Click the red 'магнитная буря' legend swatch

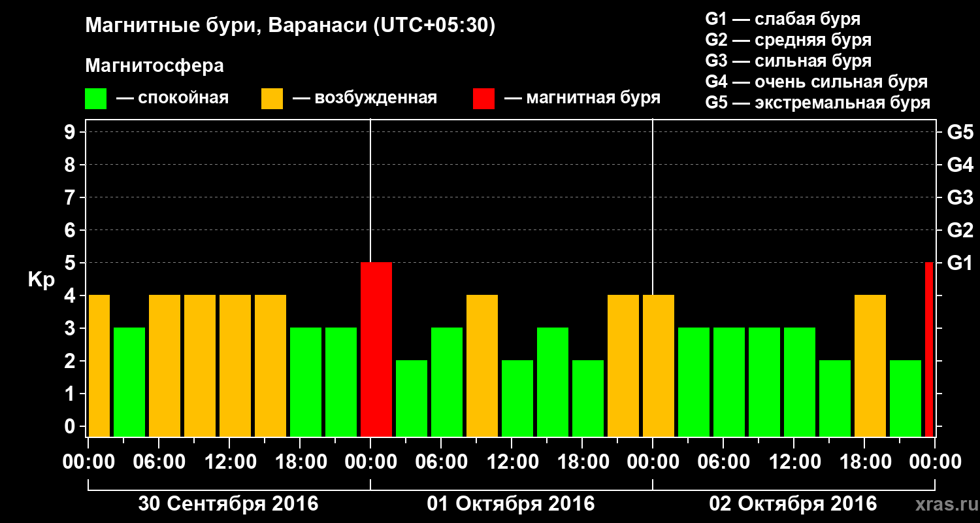483,98
